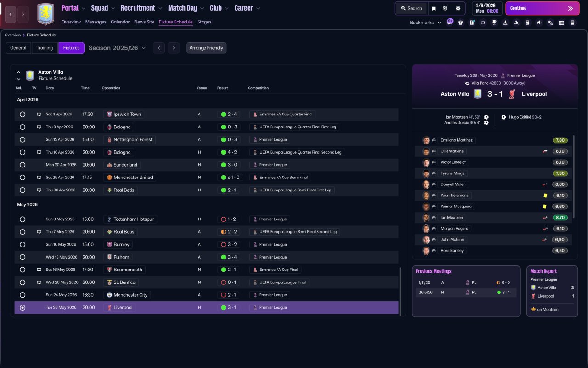This screenshot has width=588, height=368.
Task: Click the fixture list vertical scrollbar
Action: (400, 292)
